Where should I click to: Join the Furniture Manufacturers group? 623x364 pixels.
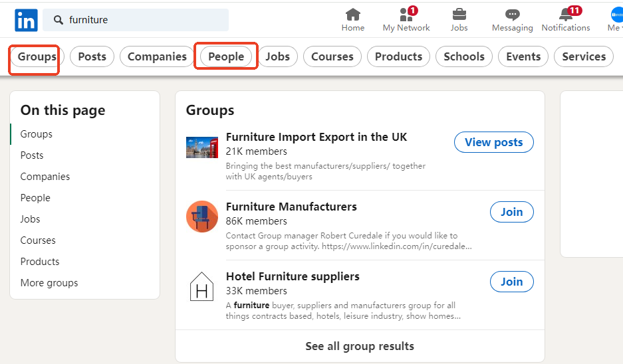click(512, 212)
